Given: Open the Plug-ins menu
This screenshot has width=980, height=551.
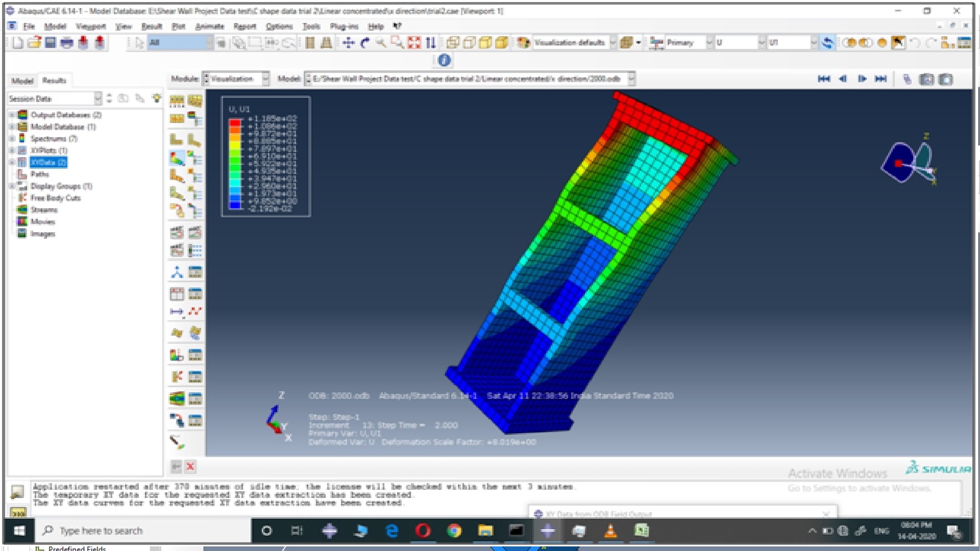Looking at the screenshot, I should point(344,26).
